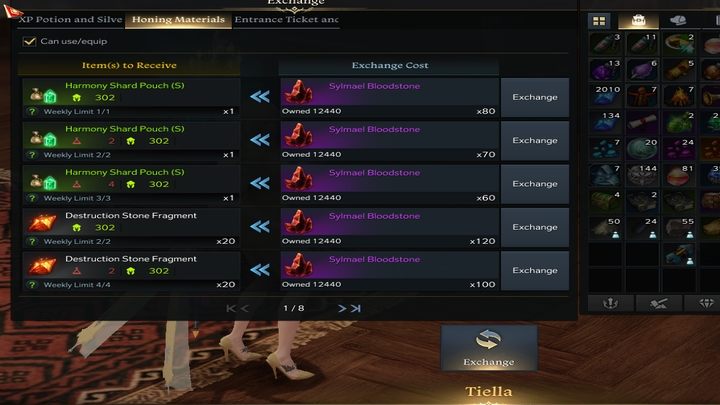720x405 pixels.
Task: Click first Harmony Shard Pouch icon
Action: [x=43, y=94]
